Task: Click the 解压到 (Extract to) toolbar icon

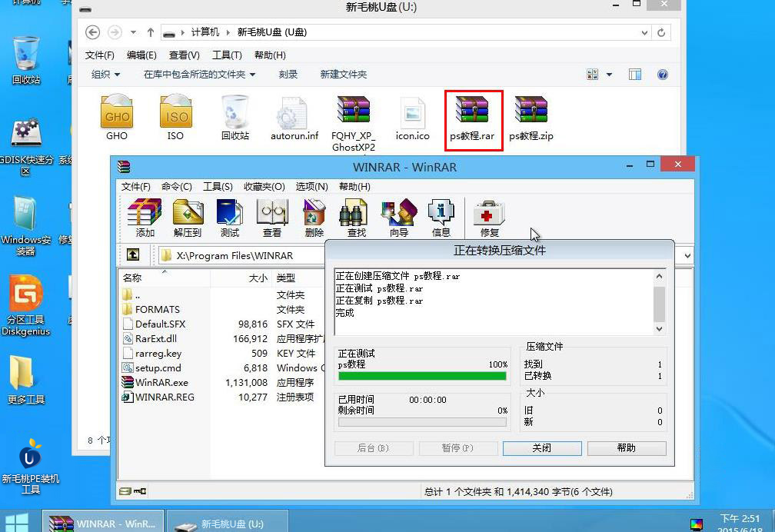Action: click(188, 218)
